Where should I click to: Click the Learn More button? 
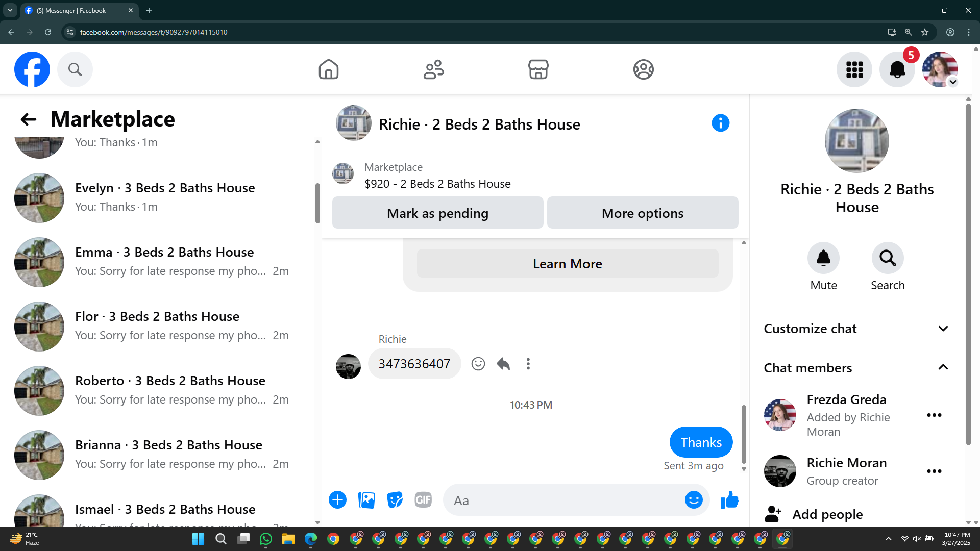coord(568,264)
